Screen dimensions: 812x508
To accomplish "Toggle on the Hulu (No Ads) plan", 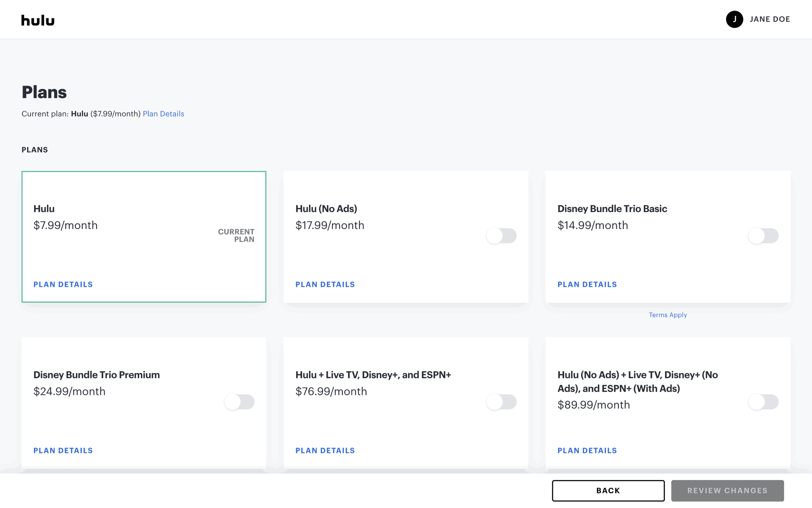I will [501, 236].
